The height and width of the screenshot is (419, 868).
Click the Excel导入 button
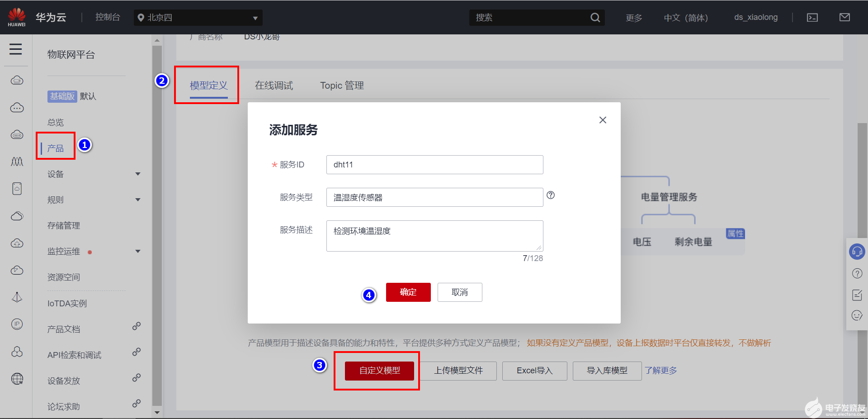tap(535, 371)
